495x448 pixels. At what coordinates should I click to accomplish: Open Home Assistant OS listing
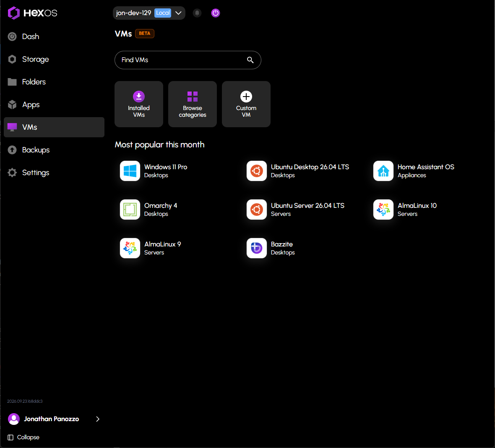pyautogui.click(x=414, y=171)
